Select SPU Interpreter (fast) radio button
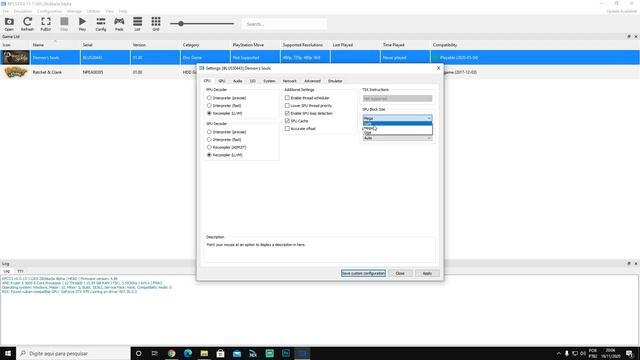This screenshot has height=360, width=640. (209, 140)
